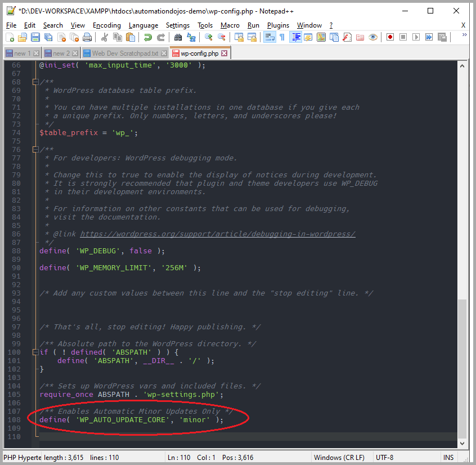Click the Print icon in toolbar

87,37
